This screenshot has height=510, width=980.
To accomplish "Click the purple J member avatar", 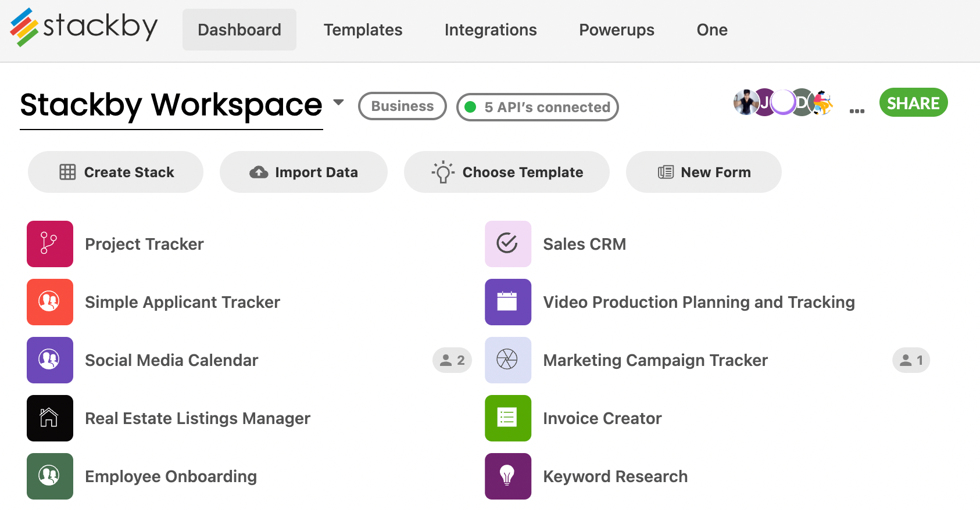I will point(764,102).
